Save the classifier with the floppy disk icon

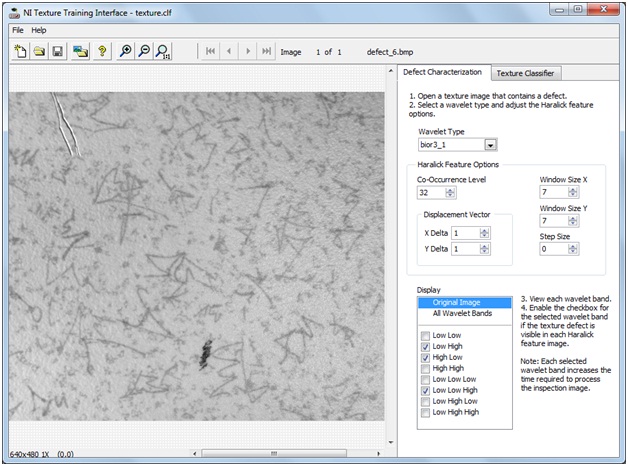(x=58, y=52)
